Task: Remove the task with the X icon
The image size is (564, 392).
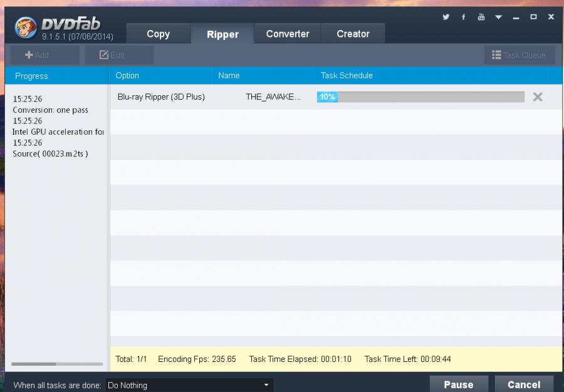Action: click(538, 96)
